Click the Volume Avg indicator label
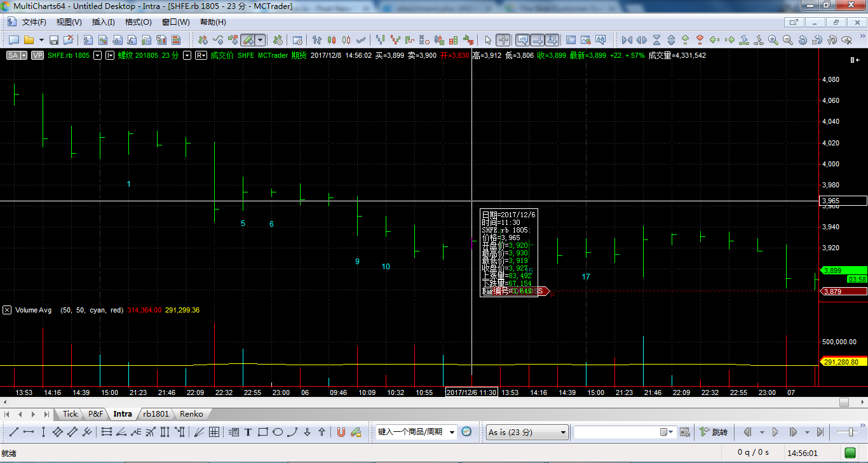 [34, 310]
